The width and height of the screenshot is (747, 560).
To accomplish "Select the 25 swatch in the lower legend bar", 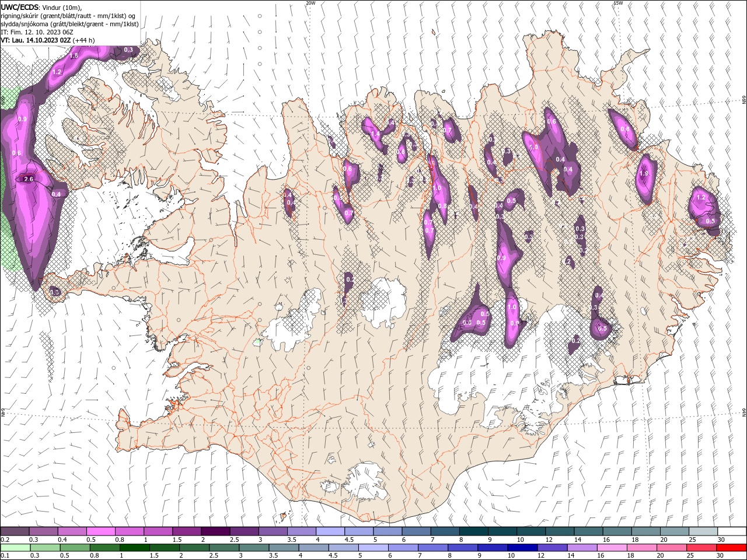I will coord(701,548).
